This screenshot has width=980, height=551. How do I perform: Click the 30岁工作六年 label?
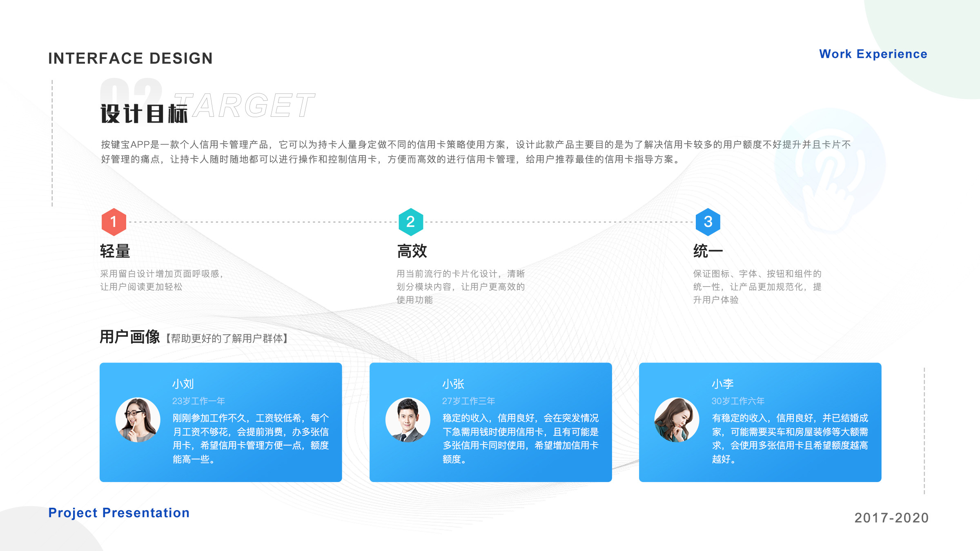(x=738, y=401)
